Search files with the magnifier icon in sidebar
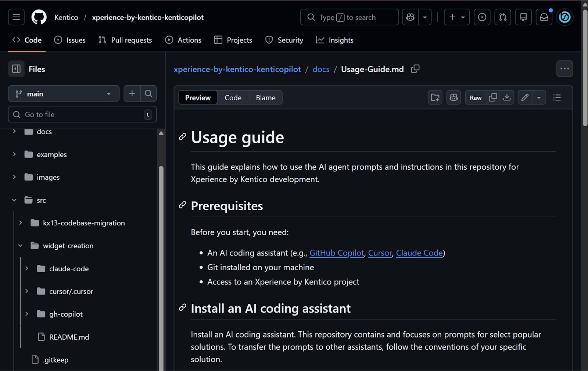588x371 pixels. [148, 94]
